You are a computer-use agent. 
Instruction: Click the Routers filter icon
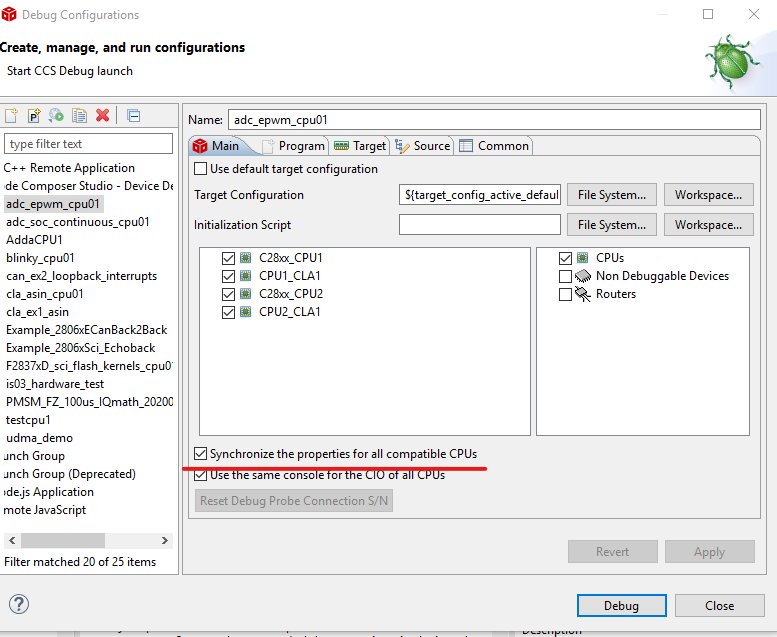click(x=583, y=294)
